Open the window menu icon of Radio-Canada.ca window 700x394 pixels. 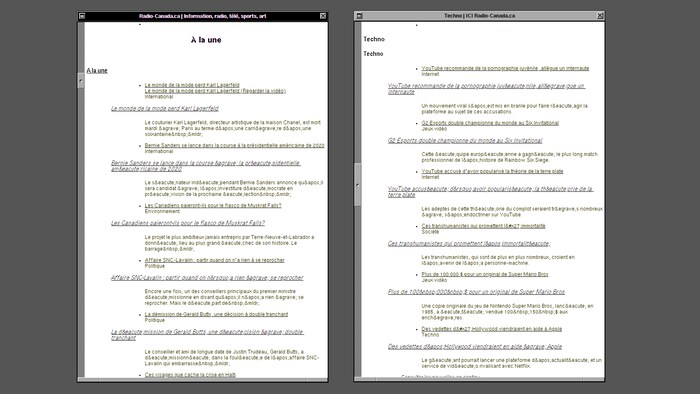click(82, 16)
